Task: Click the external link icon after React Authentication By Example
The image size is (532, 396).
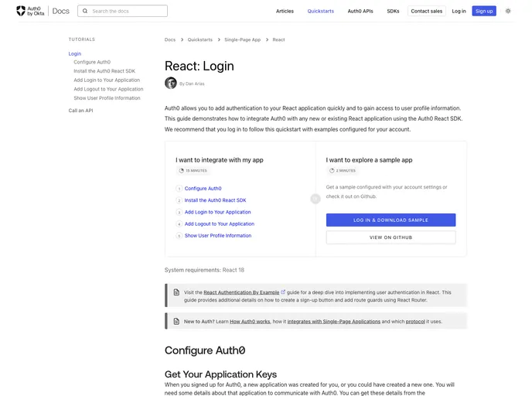Action: coord(283,292)
